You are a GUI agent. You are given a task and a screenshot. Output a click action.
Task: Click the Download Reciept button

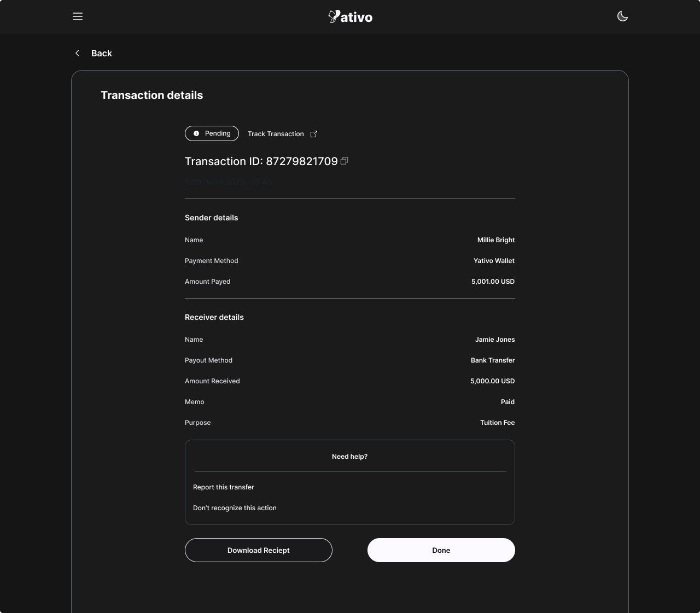tap(259, 550)
